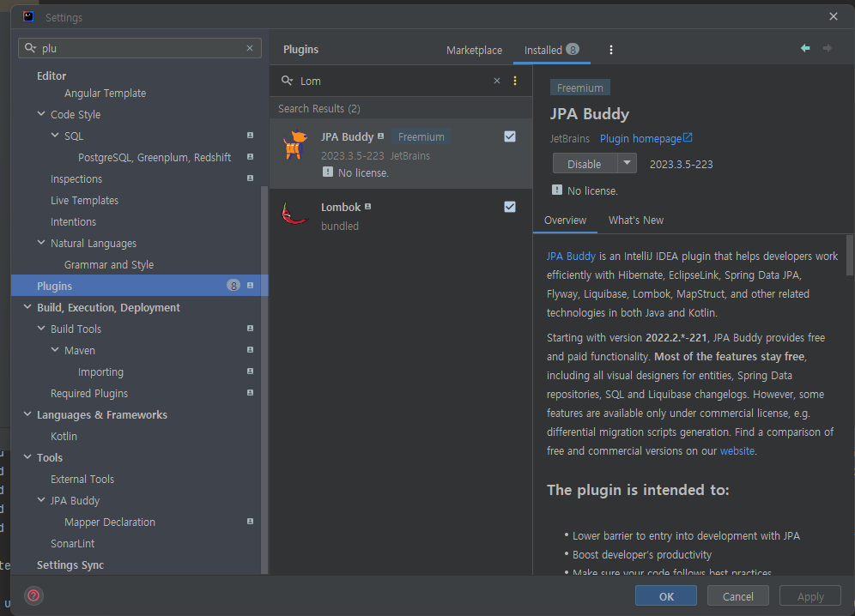Confirm with the OK button

[666, 595]
